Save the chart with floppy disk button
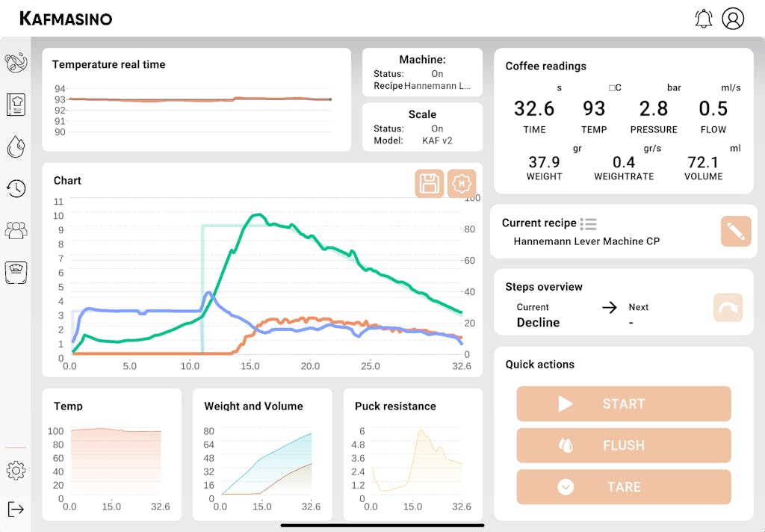This screenshot has width=765, height=532. pos(430,184)
